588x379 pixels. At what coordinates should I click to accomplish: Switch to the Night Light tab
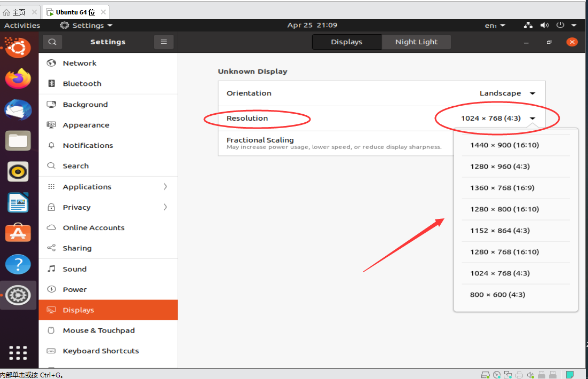[416, 42]
